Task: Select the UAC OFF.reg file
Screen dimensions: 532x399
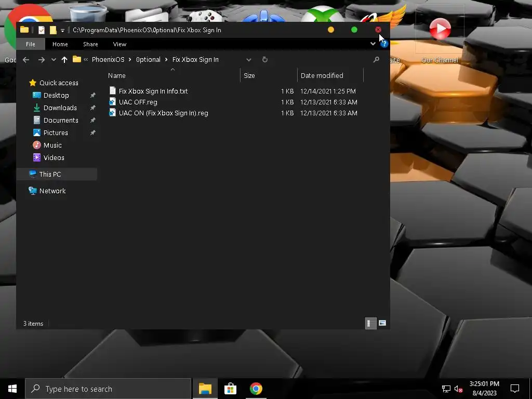Action: 138,102
